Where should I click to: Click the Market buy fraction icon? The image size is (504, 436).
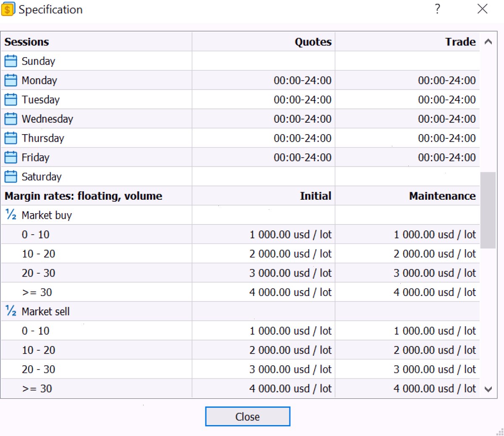(11, 215)
